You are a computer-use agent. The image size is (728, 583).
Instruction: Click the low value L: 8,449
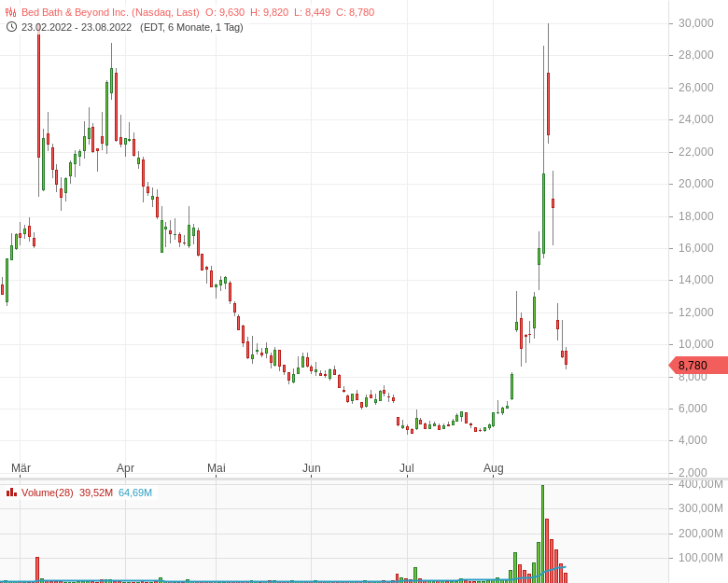[x=313, y=12]
